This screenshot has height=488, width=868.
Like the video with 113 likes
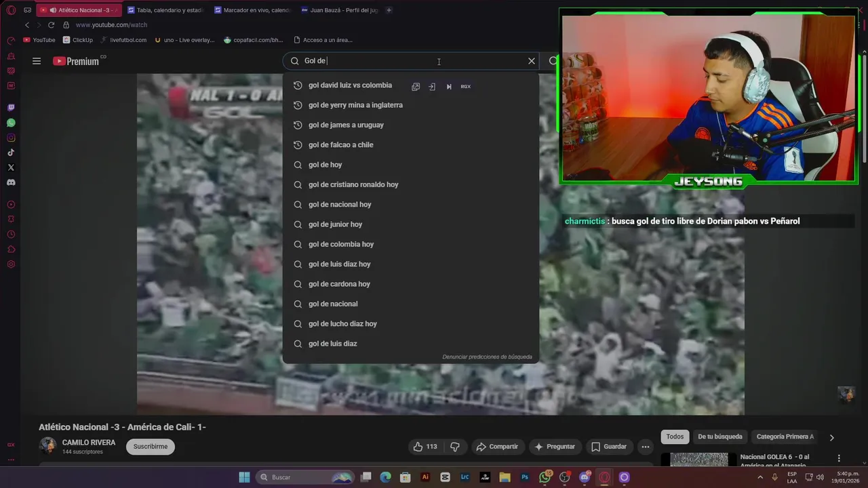point(425,447)
